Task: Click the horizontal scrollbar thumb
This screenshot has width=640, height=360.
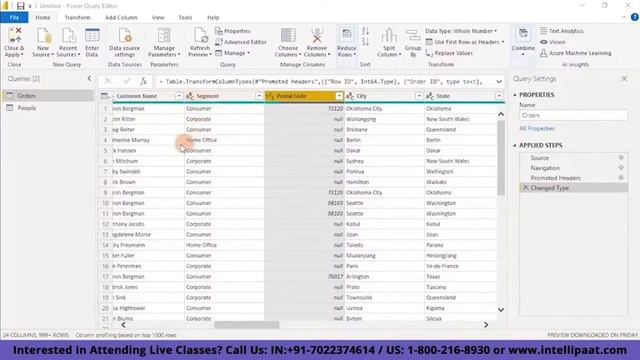Action: (x=247, y=325)
